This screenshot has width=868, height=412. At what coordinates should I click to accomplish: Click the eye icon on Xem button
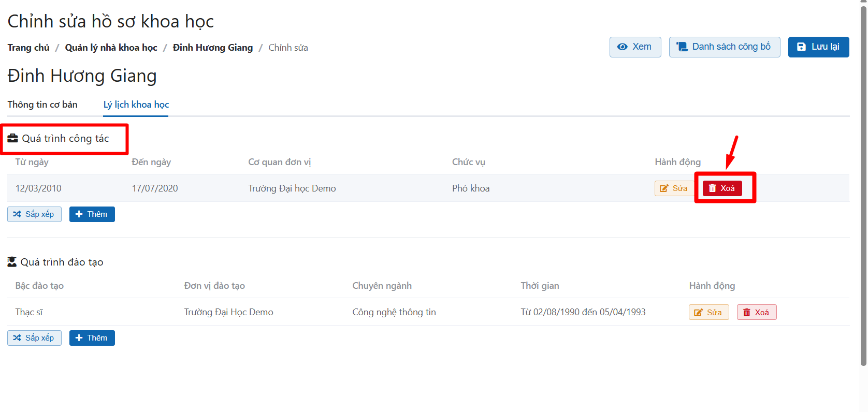(x=623, y=47)
